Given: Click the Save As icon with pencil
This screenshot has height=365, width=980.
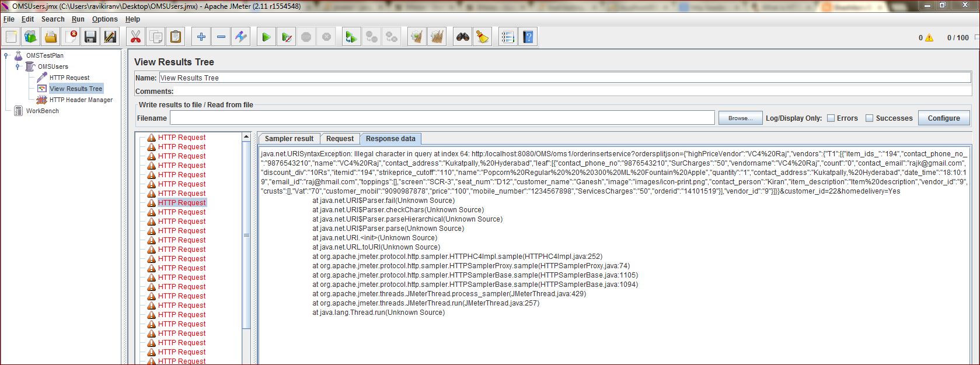Looking at the screenshot, I should coord(110,37).
